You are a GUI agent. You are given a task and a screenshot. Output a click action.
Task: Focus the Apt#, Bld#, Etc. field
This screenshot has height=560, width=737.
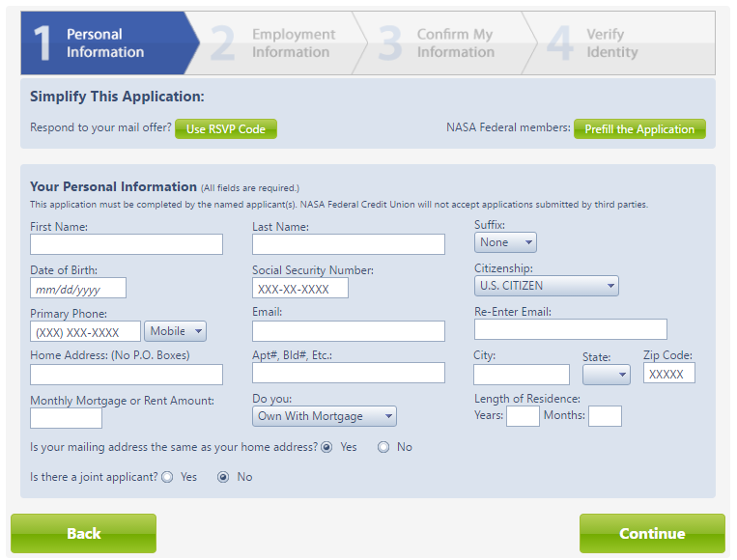point(349,373)
